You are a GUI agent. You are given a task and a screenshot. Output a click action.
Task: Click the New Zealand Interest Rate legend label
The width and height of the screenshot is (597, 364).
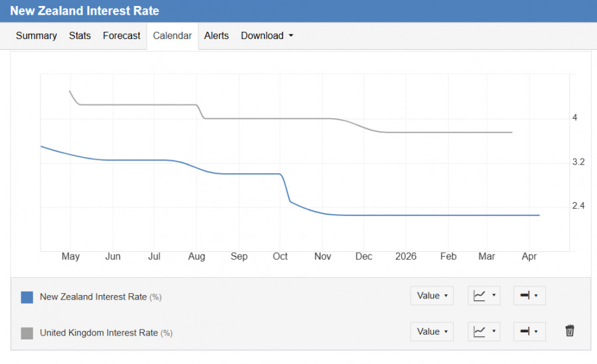94,297
